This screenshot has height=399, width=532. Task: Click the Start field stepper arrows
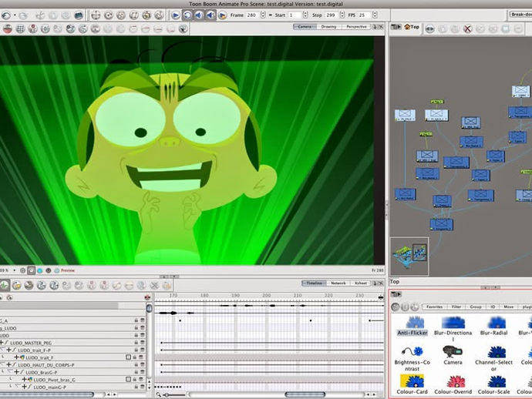305,15
